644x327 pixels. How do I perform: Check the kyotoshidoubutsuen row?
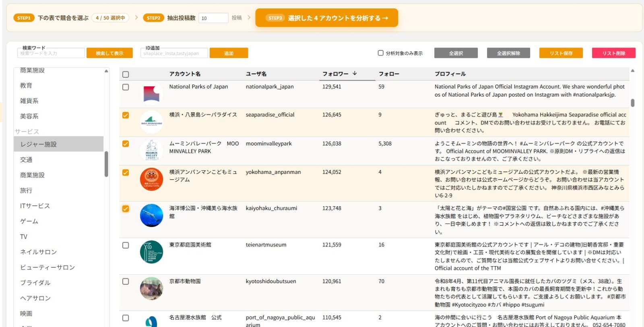126,281
